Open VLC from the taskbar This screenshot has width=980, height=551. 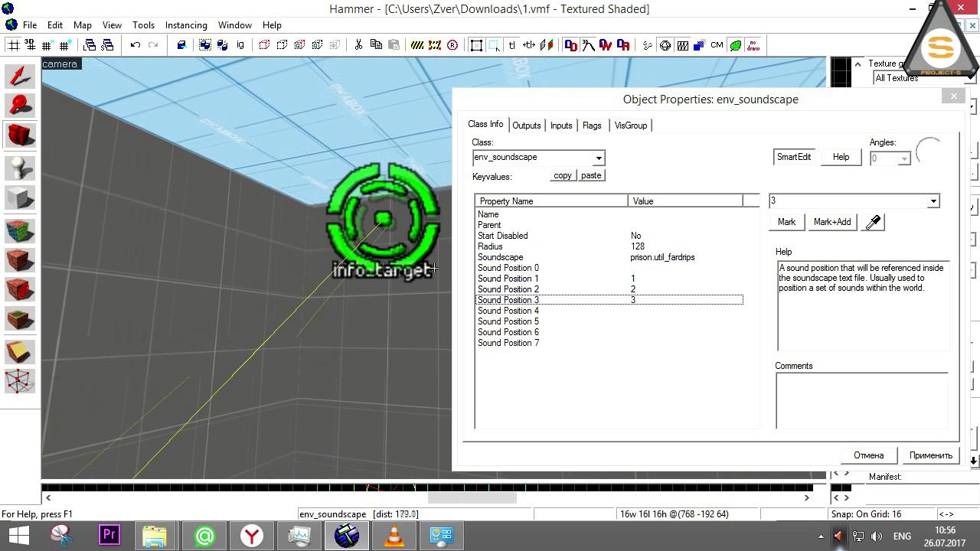(394, 536)
